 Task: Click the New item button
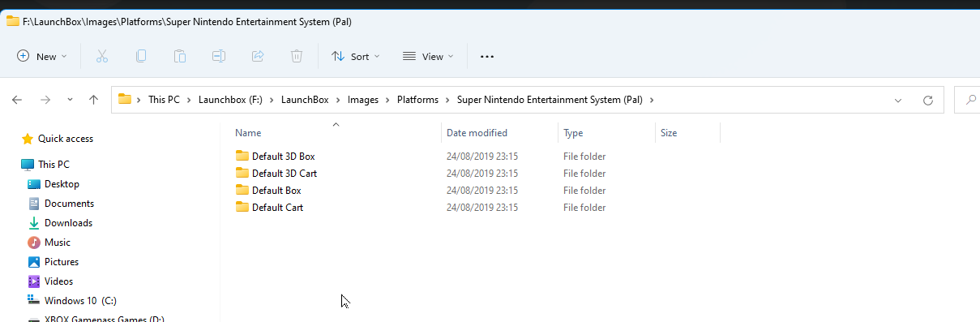(x=41, y=56)
